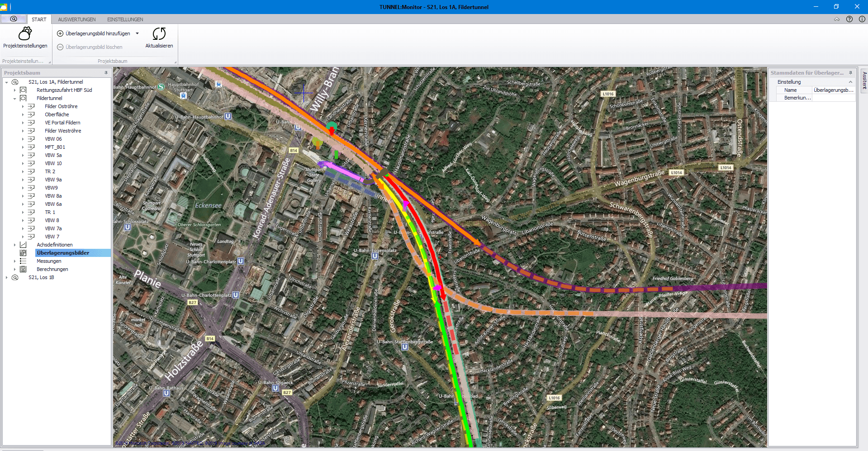Viewport: 868px width, 451px height.
Task: Select Filder Oströhre in the tree
Action: tap(61, 106)
